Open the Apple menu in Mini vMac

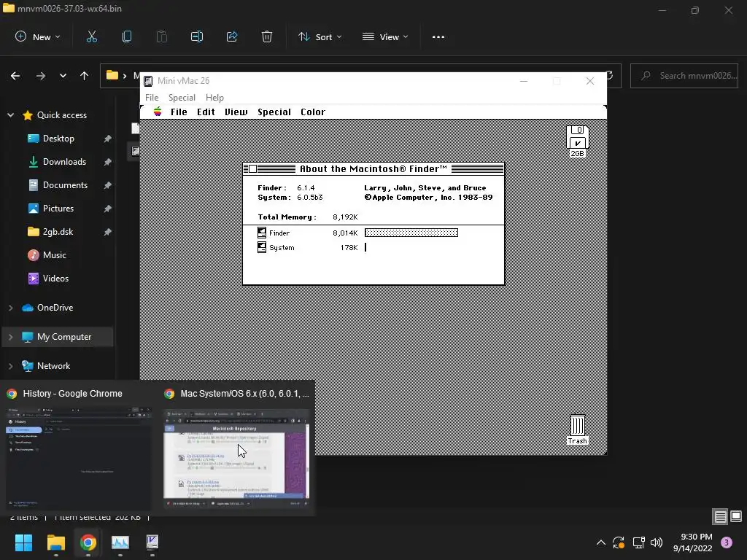158,112
